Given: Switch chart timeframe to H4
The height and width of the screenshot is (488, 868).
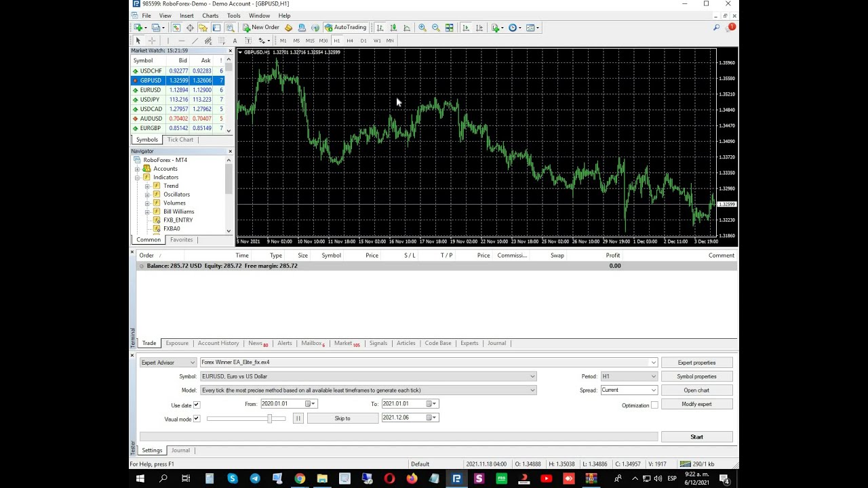Looking at the screenshot, I should click(350, 41).
